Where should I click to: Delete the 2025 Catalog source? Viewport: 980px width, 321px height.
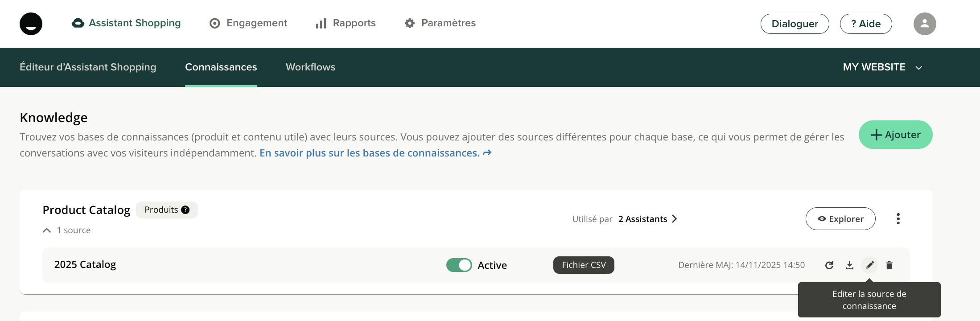pyautogui.click(x=889, y=265)
